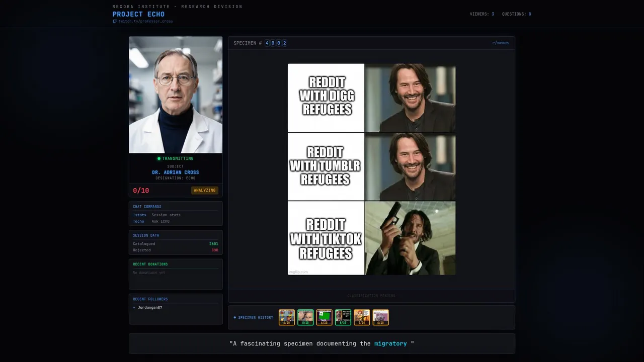Click the green TRANSMITTING indicator dot

point(159,159)
